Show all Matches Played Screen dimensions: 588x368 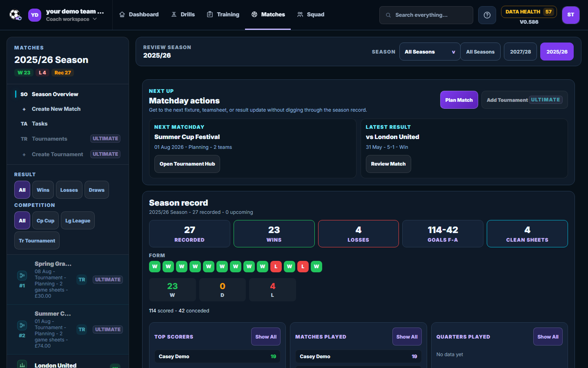(407, 337)
